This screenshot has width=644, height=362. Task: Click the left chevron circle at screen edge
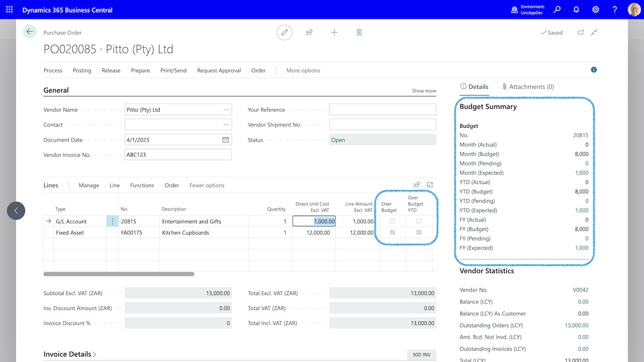16,211
